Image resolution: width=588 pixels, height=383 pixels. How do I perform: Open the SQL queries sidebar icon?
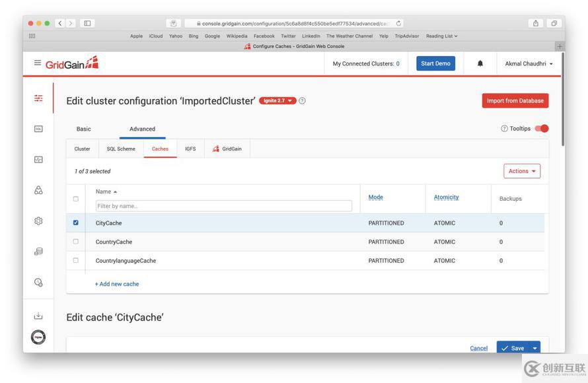click(x=38, y=129)
